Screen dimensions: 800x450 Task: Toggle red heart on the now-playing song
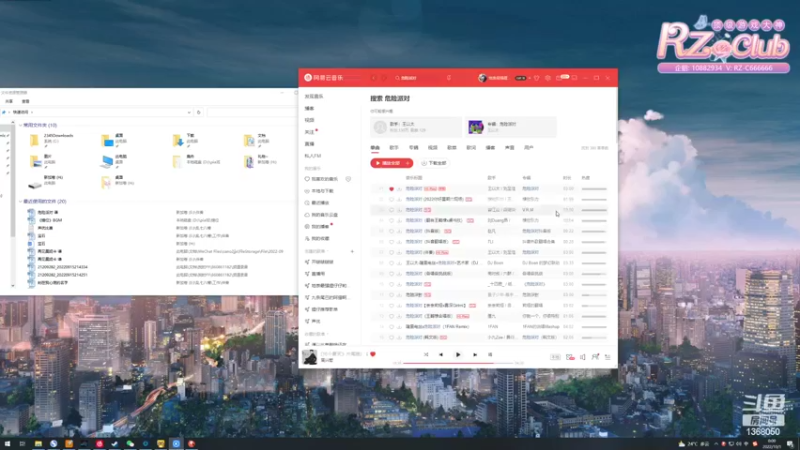[373, 354]
